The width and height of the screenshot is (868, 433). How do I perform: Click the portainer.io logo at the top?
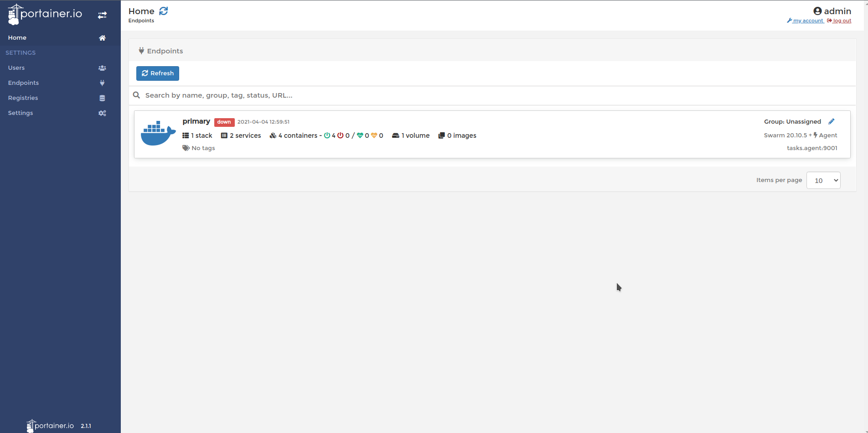44,14
